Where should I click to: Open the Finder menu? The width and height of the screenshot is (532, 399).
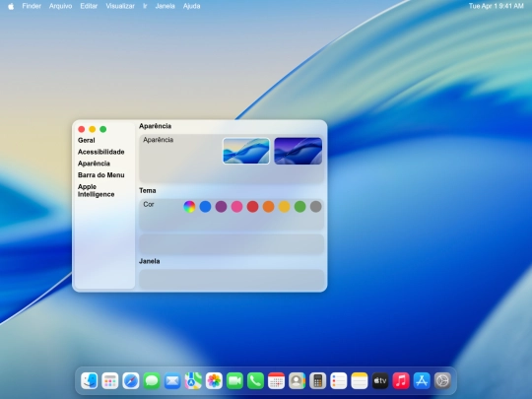click(x=32, y=6)
